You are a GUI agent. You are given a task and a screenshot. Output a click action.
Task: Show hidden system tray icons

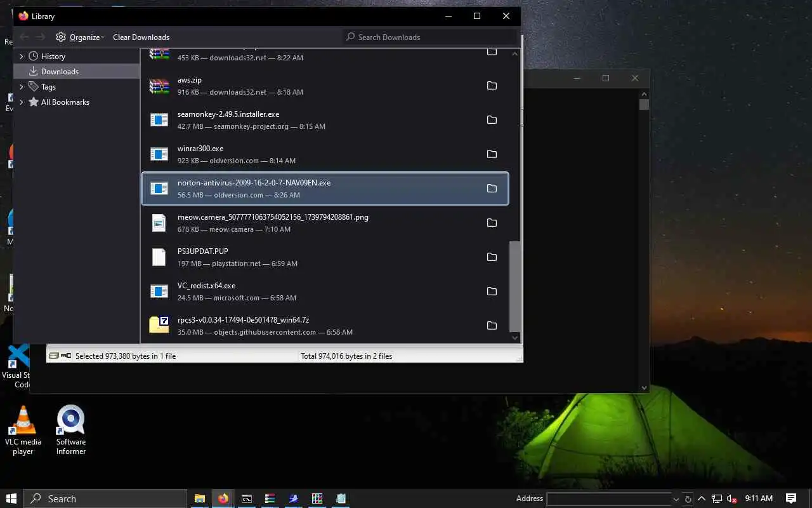pyautogui.click(x=702, y=498)
